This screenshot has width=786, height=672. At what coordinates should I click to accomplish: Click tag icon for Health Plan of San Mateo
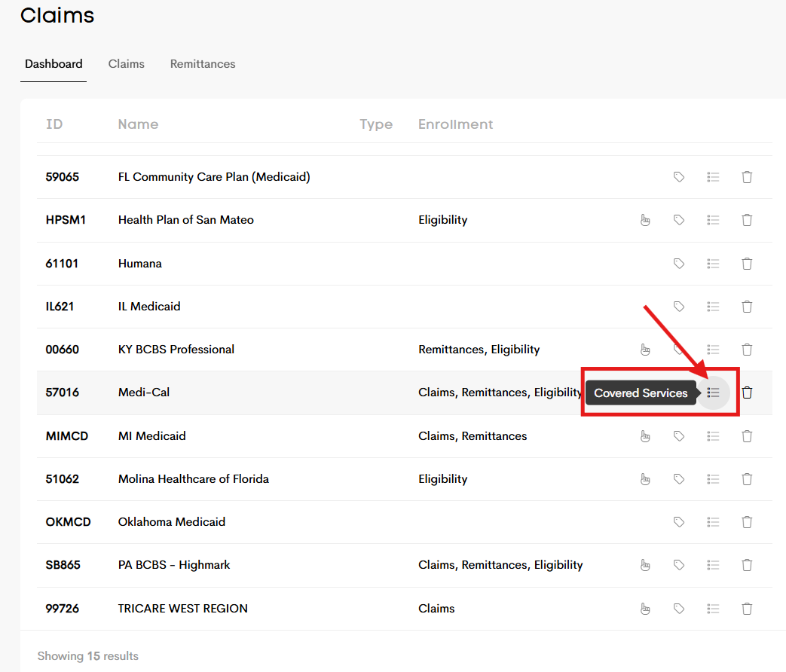[679, 220]
